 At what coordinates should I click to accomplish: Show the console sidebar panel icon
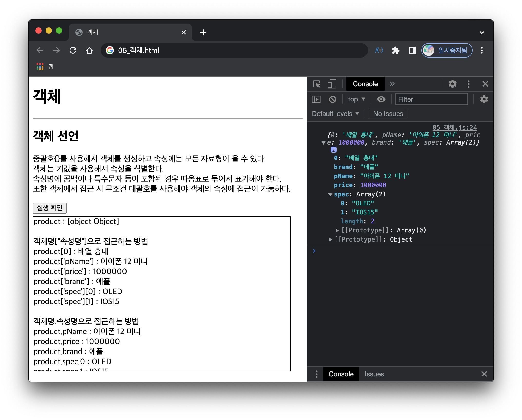click(x=316, y=99)
